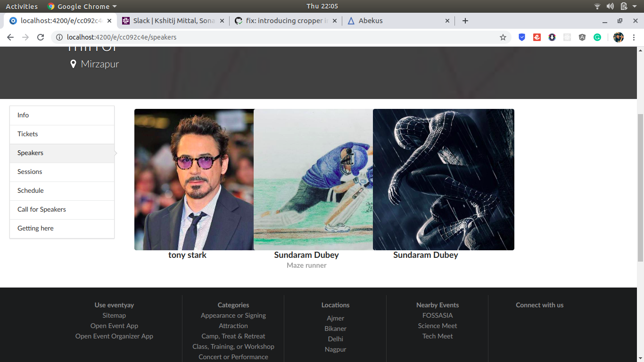Open the Open Event Organizer App link
Screen dimensions: 644x362
click(x=114, y=336)
